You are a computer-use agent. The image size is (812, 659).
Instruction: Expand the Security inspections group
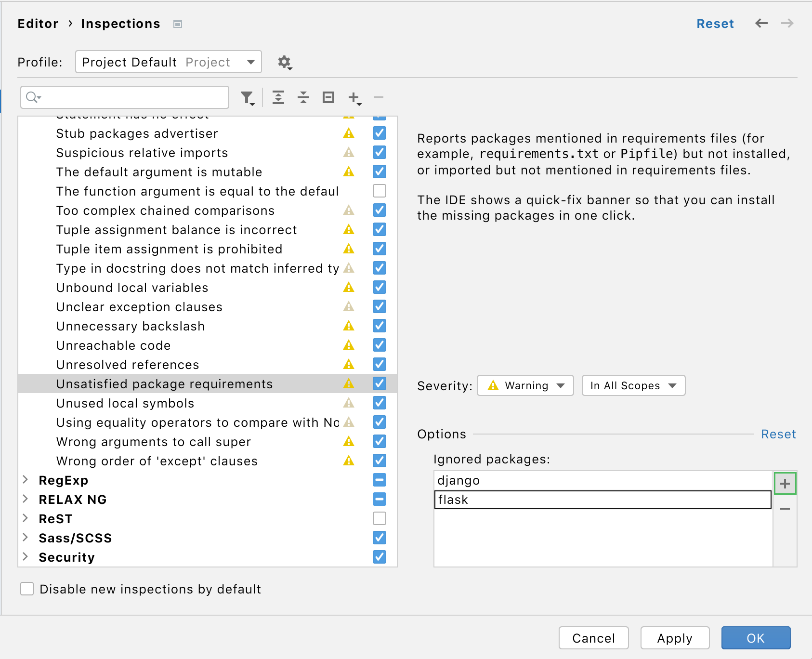[25, 557]
